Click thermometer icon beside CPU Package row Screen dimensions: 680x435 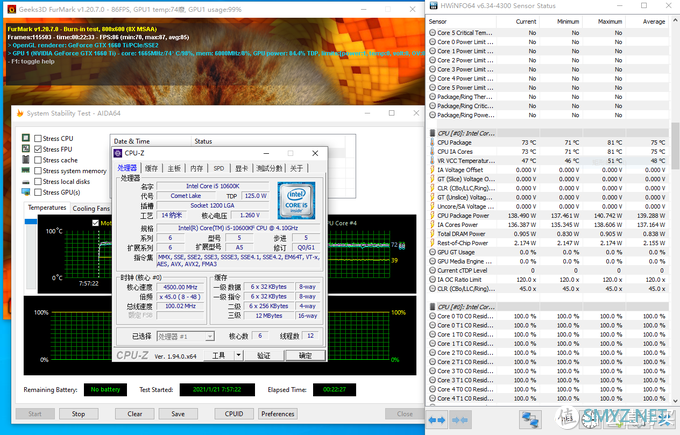[x=432, y=142]
